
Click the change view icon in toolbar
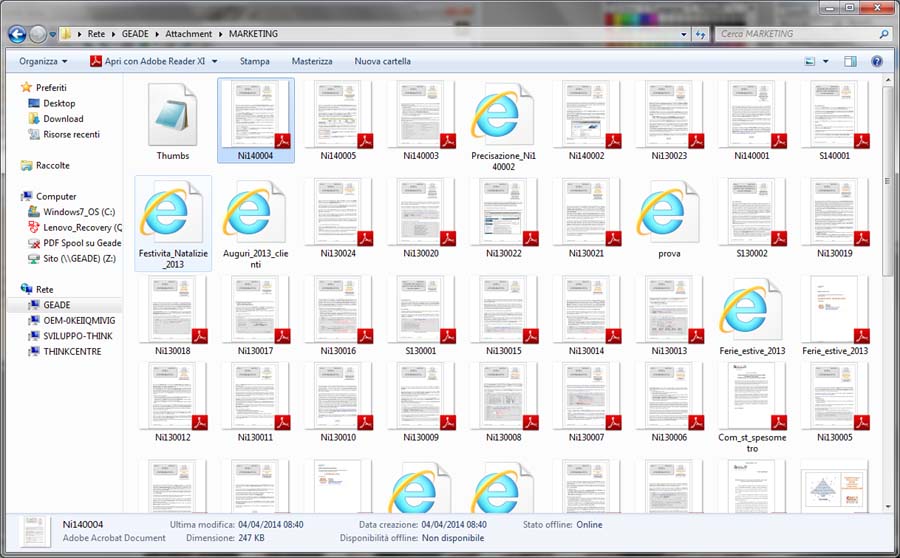point(810,62)
